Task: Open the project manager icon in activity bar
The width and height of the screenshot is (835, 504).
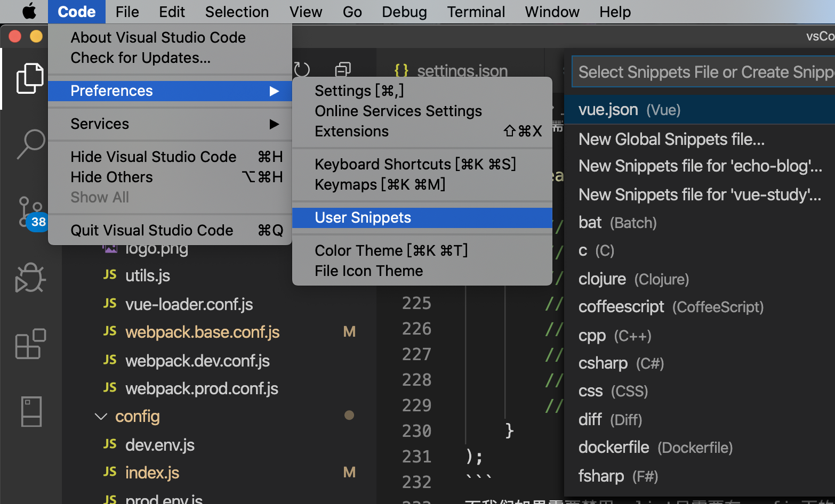Action: (x=31, y=411)
